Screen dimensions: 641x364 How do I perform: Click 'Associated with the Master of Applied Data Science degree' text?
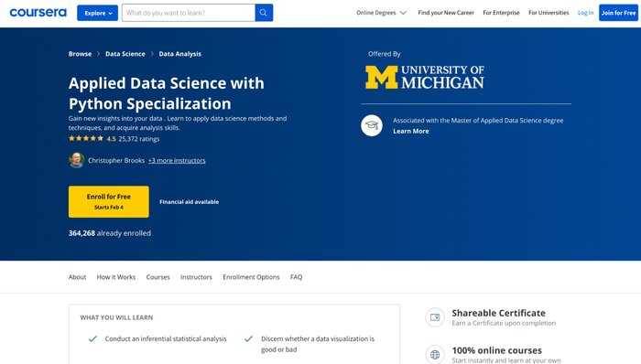click(478, 121)
